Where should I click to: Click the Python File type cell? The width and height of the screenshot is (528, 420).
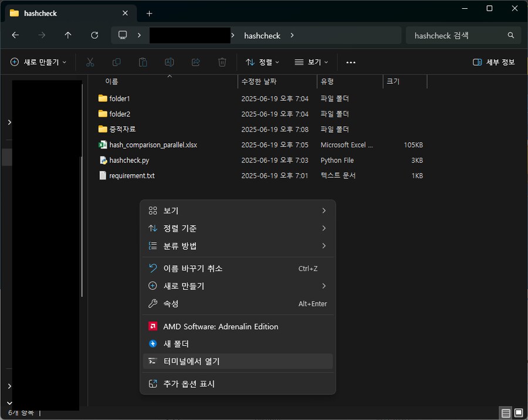(x=337, y=160)
